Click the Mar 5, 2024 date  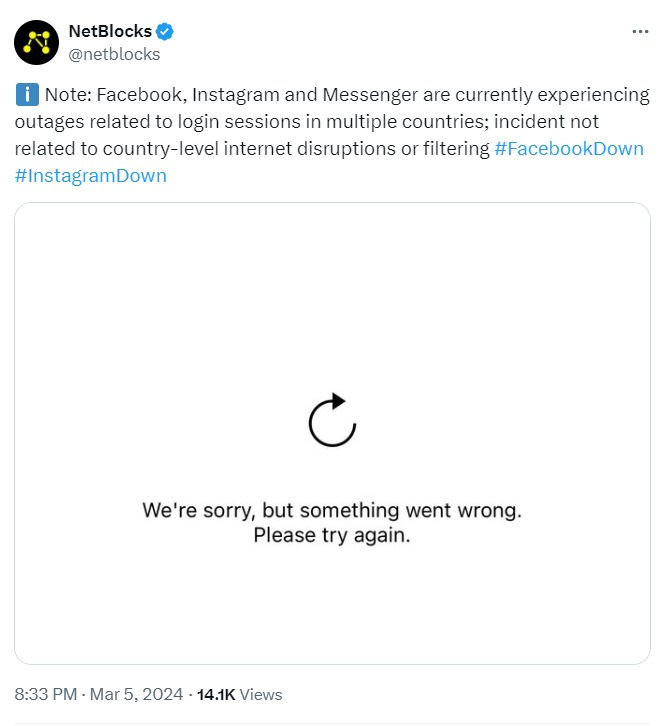pyautogui.click(x=138, y=694)
